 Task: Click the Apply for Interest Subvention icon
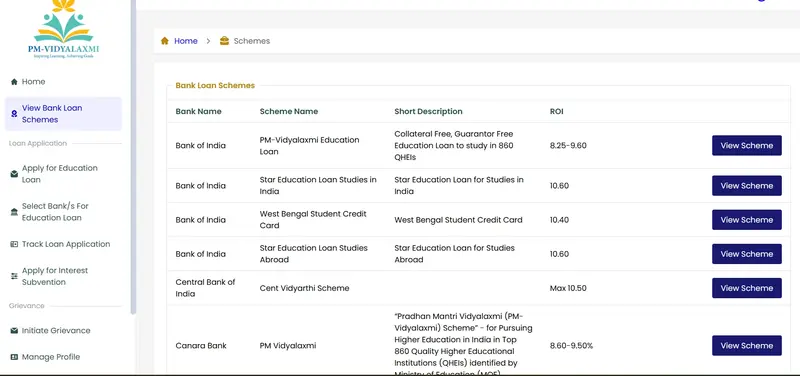pos(14,276)
